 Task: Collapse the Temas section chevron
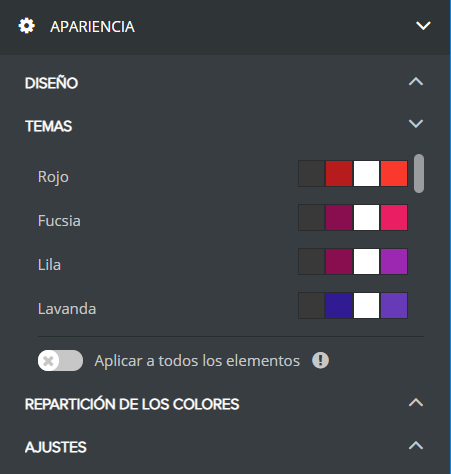coord(416,124)
